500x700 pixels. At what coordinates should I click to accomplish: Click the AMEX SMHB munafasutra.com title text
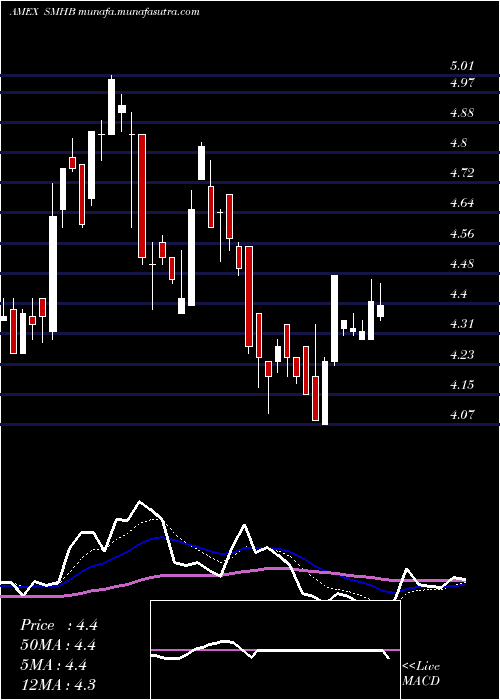[104, 12]
